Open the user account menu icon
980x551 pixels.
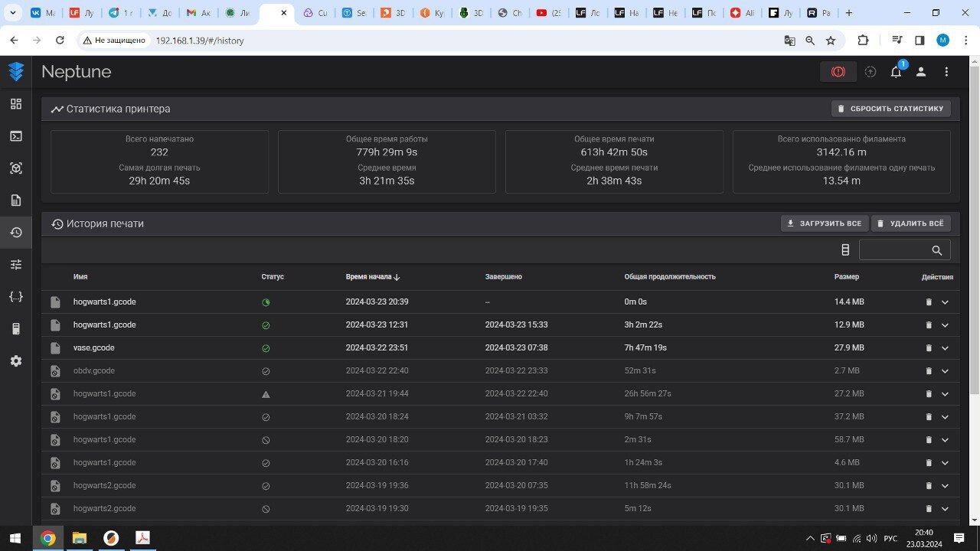coord(921,72)
